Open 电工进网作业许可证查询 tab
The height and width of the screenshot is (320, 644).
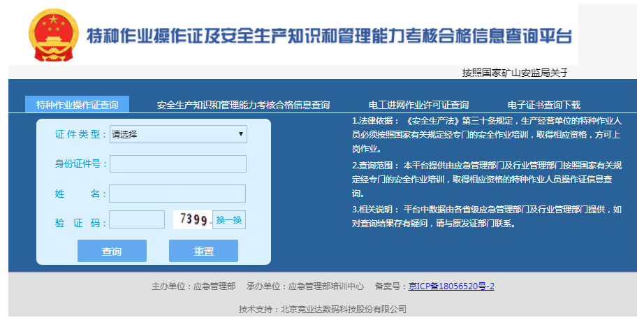[418, 105]
